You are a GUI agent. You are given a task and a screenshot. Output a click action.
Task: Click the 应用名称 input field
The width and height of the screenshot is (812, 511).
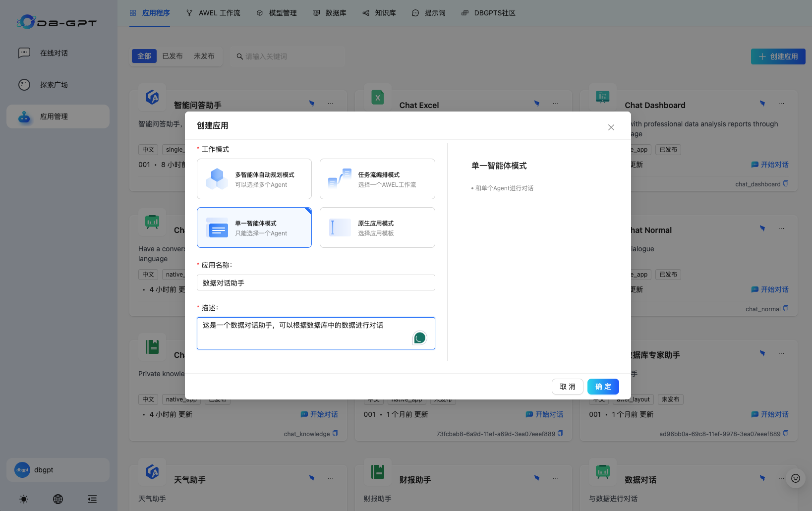[316, 283]
